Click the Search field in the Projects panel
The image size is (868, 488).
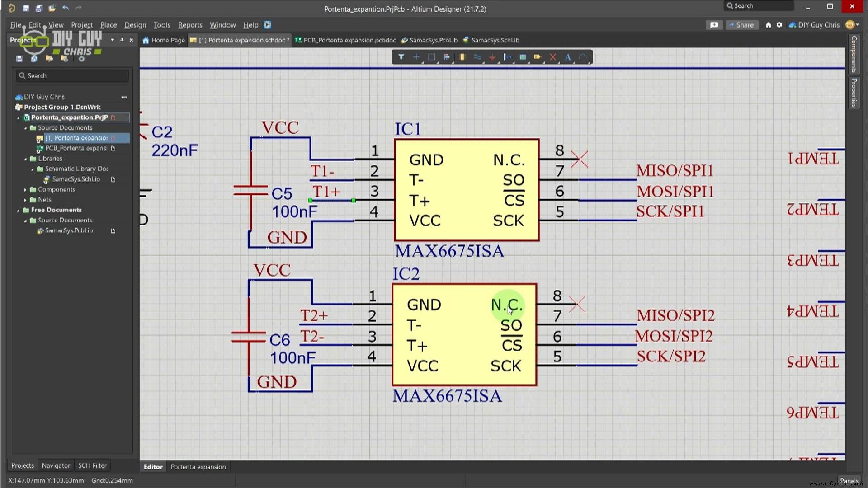(72, 75)
